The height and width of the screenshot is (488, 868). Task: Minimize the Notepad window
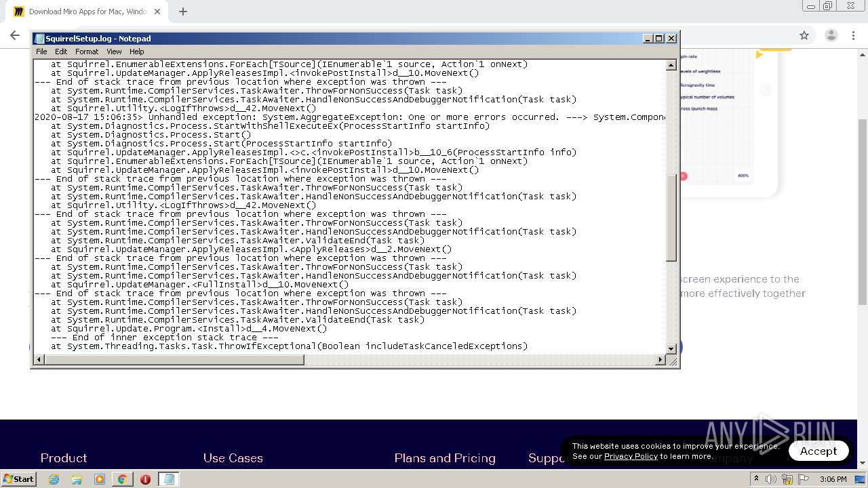pyautogui.click(x=647, y=39)
